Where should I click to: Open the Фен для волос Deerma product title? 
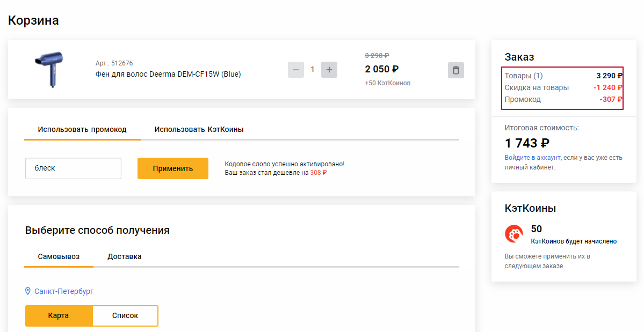[168, 74]
